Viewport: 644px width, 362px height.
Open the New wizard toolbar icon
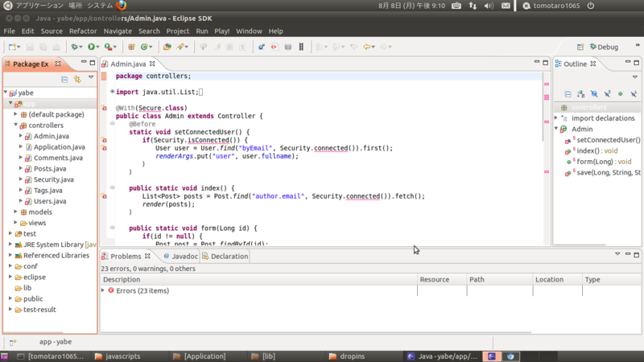tap(12, 47)
